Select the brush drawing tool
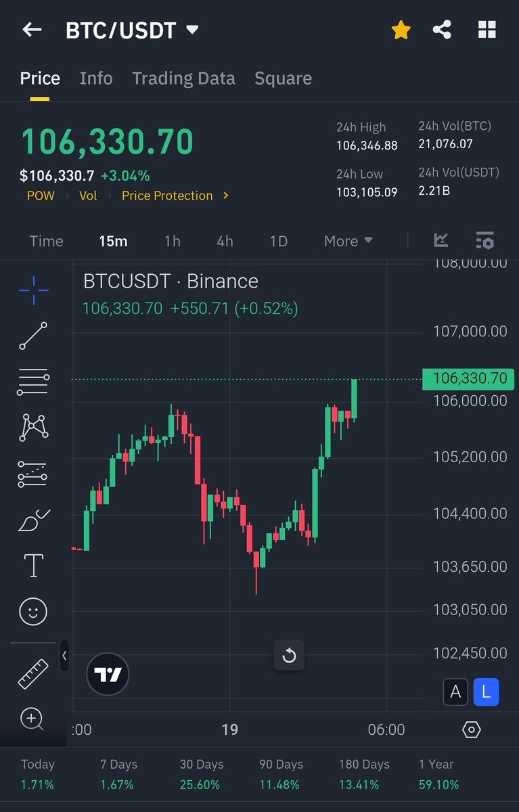The image size is (519, 812). click(33, 520)
